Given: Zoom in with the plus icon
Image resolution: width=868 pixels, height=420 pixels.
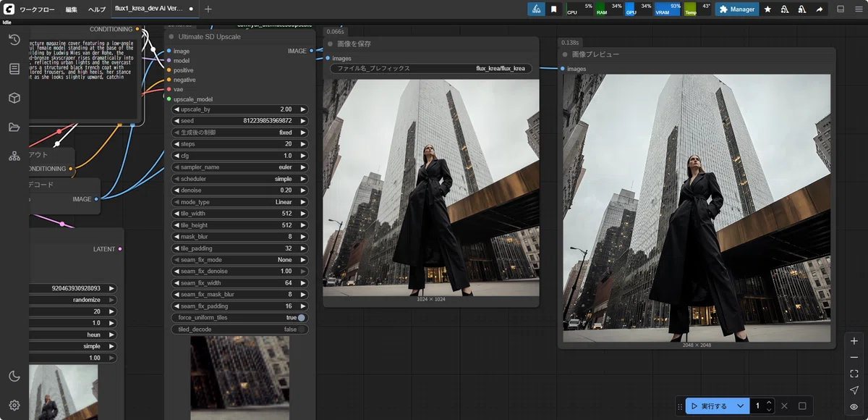Looking at the screenshot, I should tap(854, 341).
